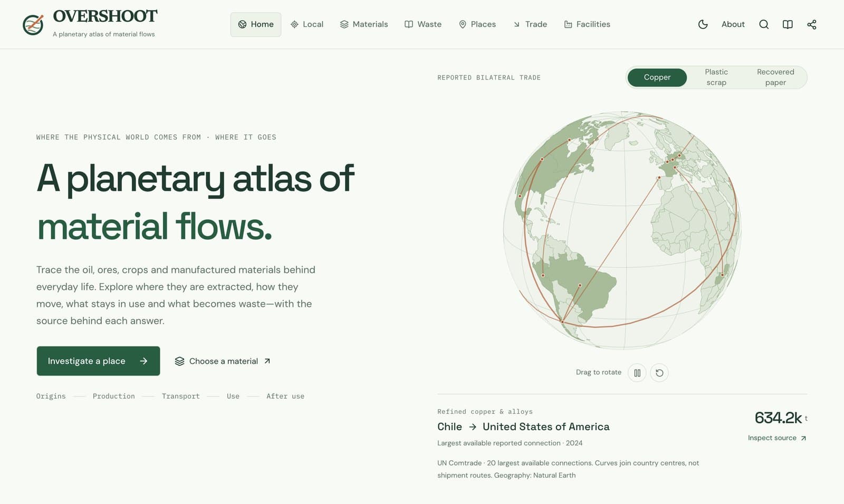Click the After use stage label

285,396
